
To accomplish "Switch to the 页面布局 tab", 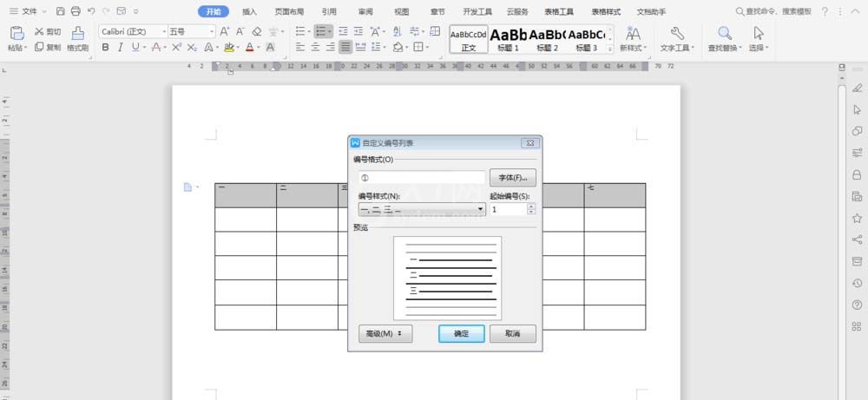I will 290,11.
